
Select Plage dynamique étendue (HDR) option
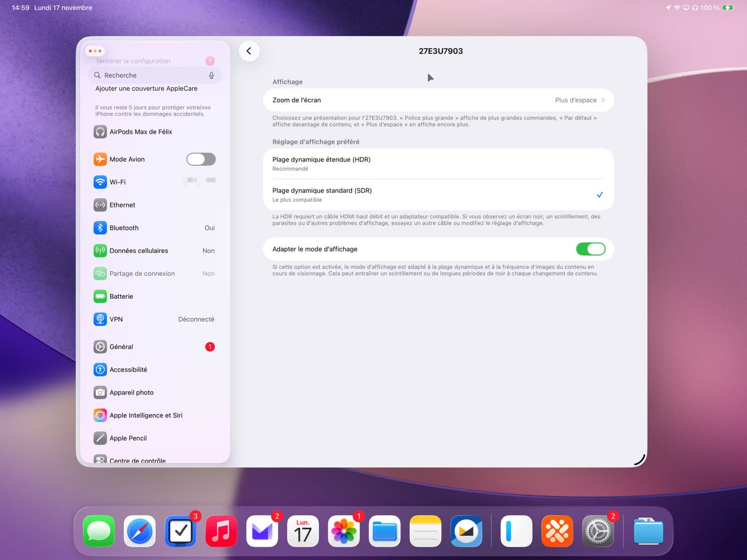pyautogui.click(x=438, y=164)
